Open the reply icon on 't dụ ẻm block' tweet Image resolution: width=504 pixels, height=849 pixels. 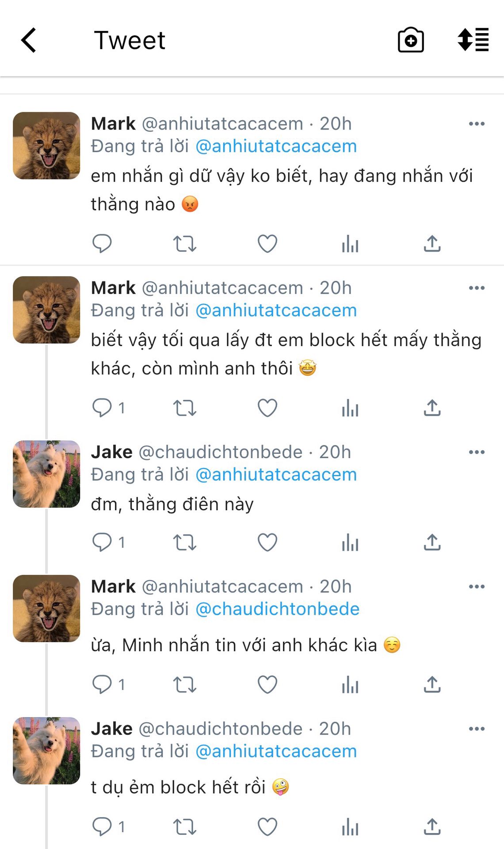coord(102,826)
